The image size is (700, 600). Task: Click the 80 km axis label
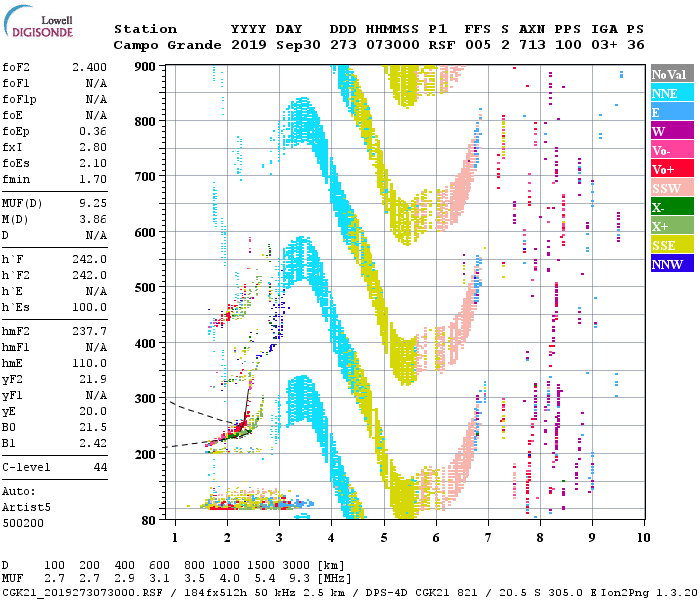click(x=149, y=521)
